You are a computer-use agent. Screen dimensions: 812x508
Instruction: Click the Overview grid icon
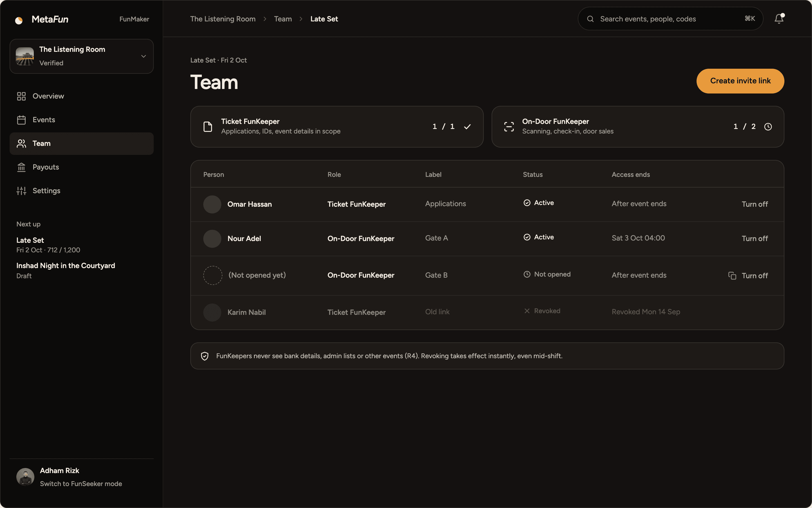21,96
